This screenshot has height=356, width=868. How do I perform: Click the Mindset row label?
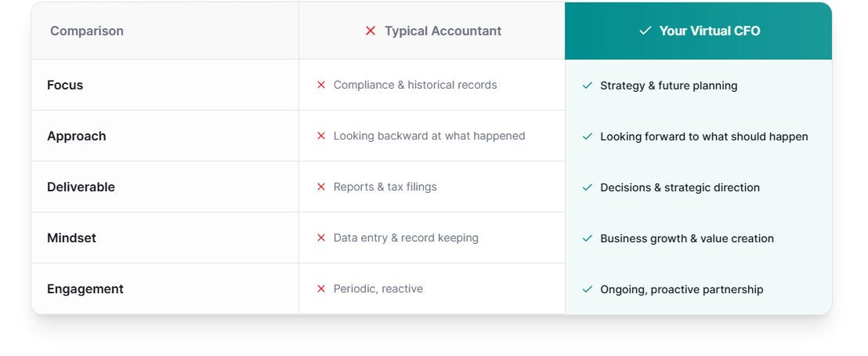71,238
